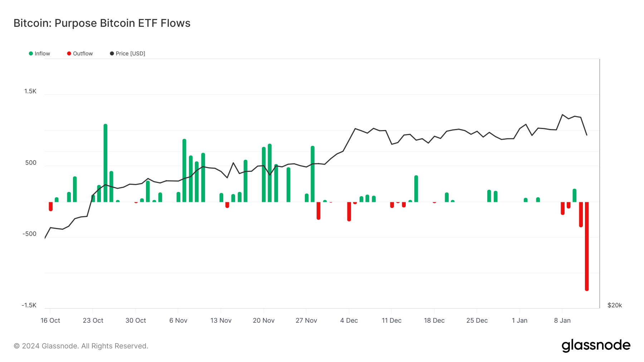Expand the peak price point near 8 Jan
The height and width of the screenshot is (362, 644).
(x=562, y=114)
